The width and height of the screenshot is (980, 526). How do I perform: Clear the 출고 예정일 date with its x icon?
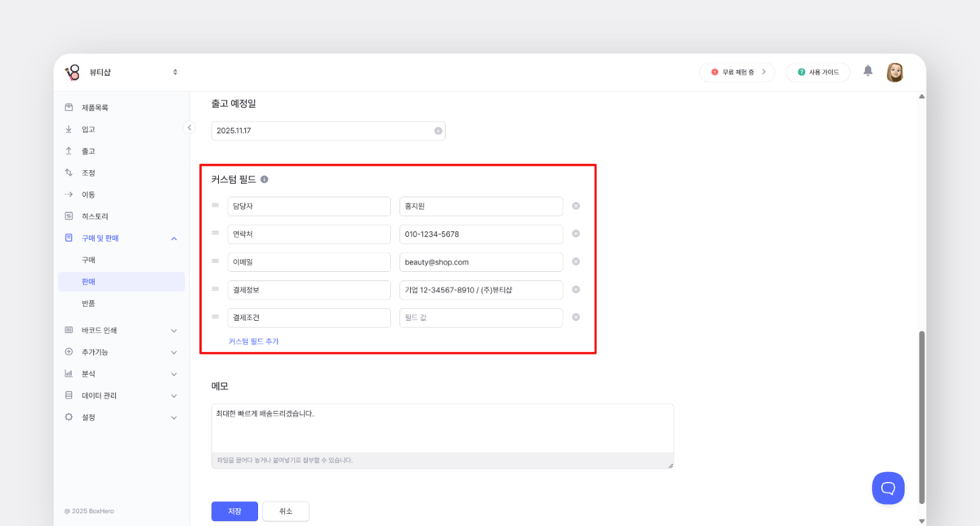coord(438,130)
